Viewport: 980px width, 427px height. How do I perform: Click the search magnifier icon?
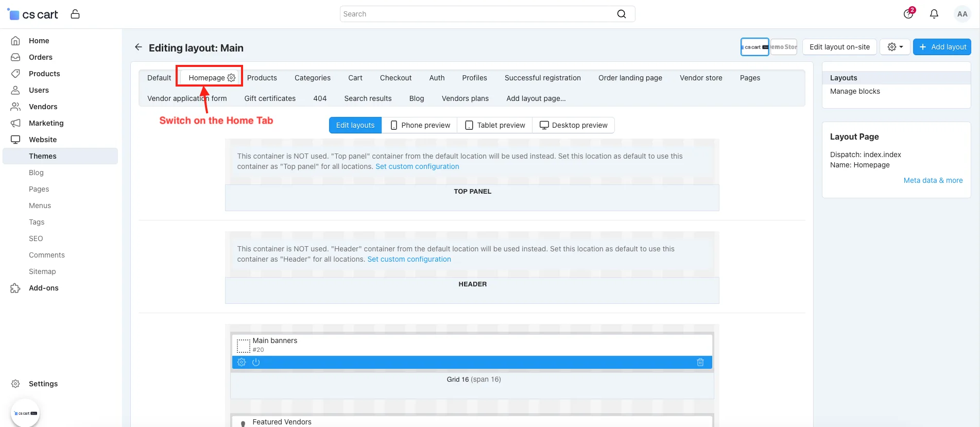pos(622,14)
